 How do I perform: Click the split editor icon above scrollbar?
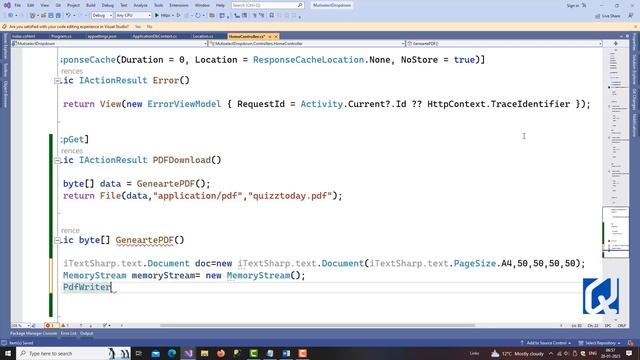[x=616, y=43]
